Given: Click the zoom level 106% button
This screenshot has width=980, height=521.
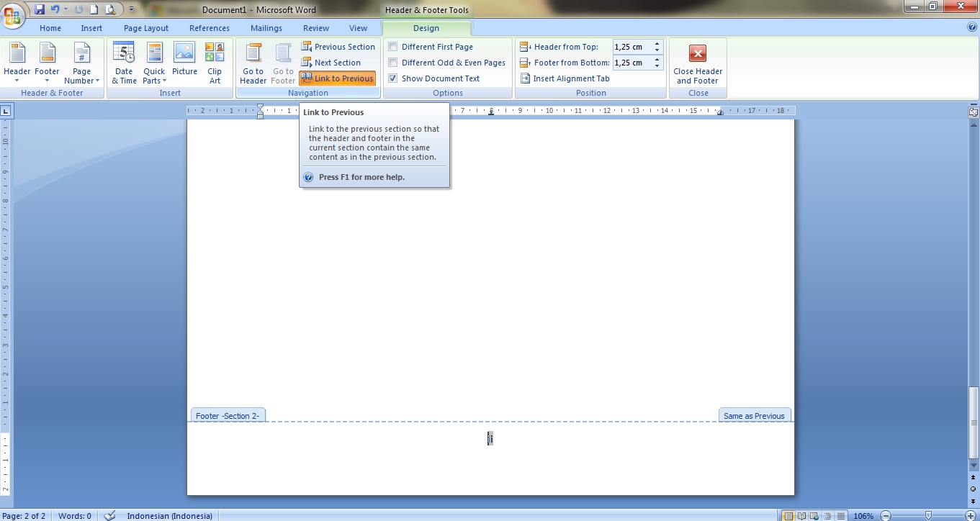Looking at the screenshot, I should point(863,516).
